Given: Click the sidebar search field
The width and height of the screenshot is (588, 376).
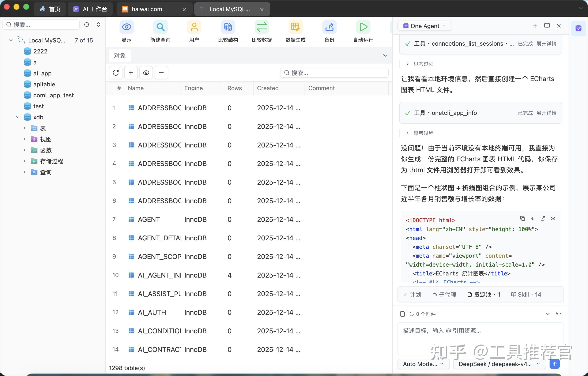Looking at the screenshot, I should click(x=41, y=25).
